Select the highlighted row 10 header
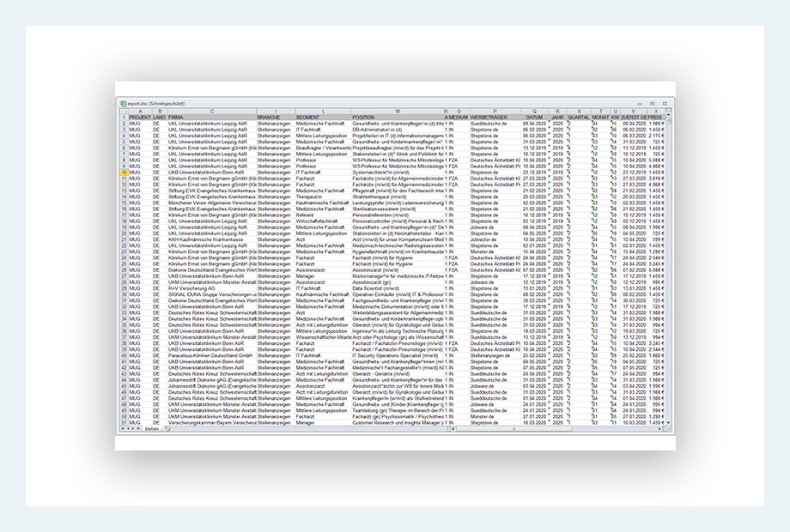This screenshot has height=532, width=790. [124, 172]
